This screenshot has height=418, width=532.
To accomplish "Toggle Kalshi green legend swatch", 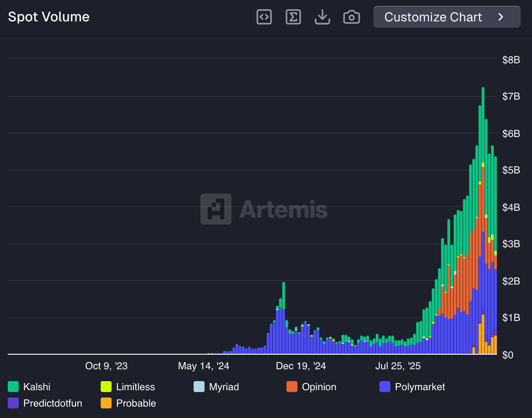I will [x=13, y=387].
